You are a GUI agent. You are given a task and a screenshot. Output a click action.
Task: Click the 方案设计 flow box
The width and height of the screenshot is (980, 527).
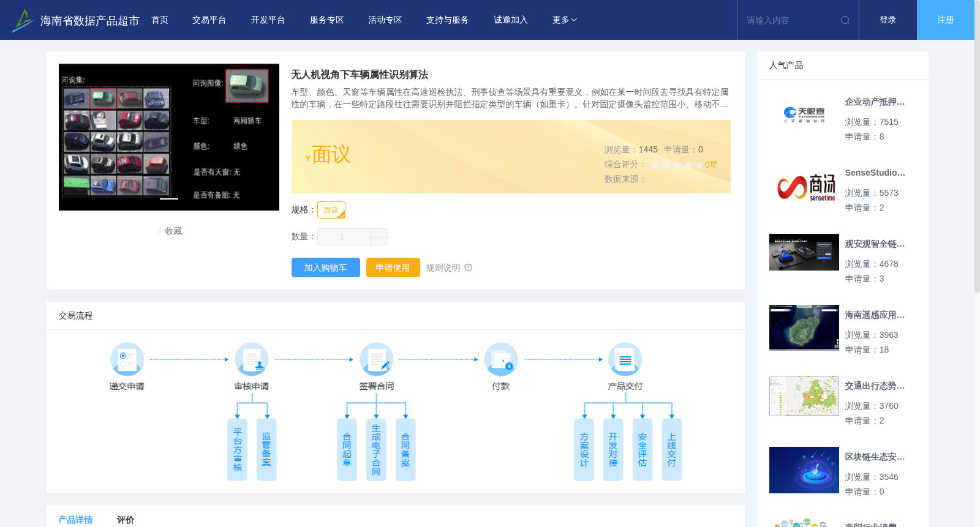pos(584,450)
